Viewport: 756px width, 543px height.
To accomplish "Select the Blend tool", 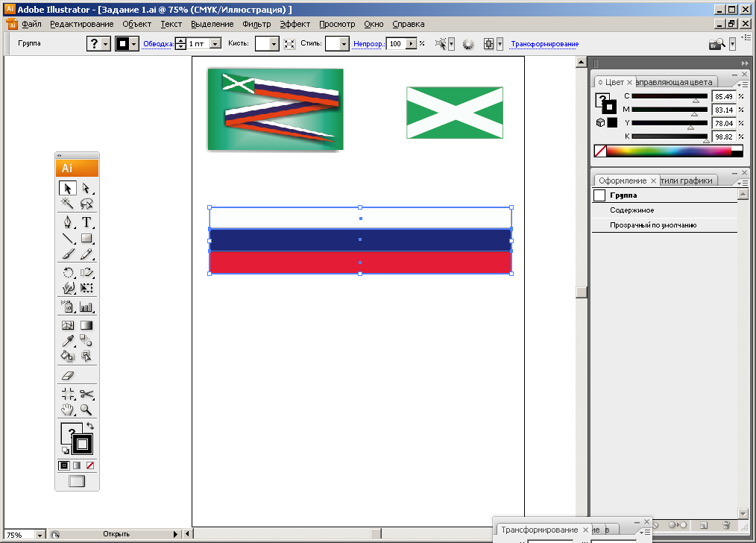I will click(86, 341).
